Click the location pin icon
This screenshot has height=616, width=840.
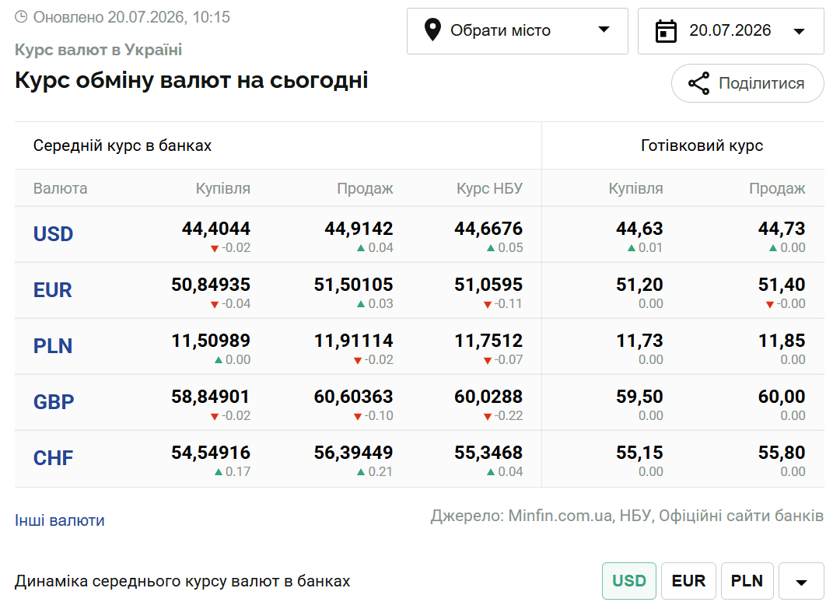click(432, 30)
